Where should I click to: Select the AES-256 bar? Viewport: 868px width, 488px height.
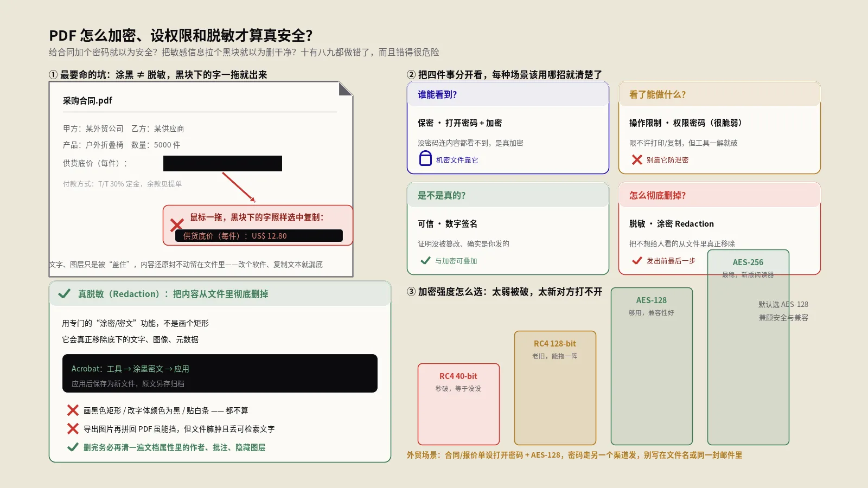[x=748, y=347]
